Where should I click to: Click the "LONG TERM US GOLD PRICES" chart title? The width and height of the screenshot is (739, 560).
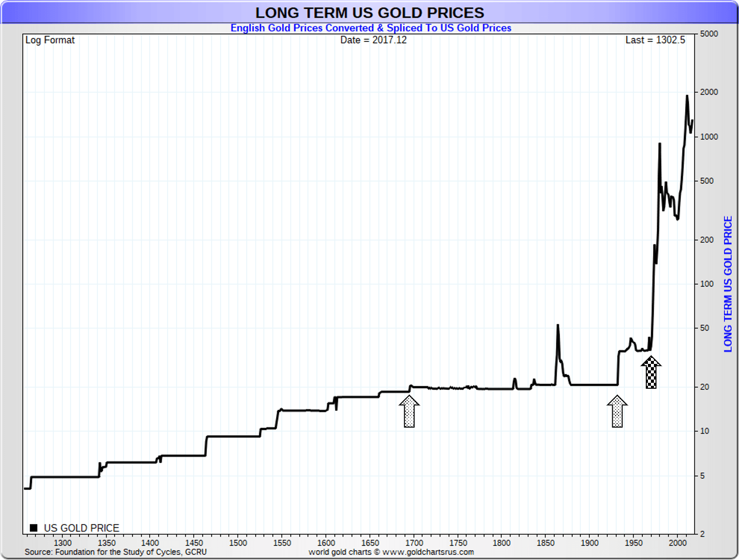(369, 12)
